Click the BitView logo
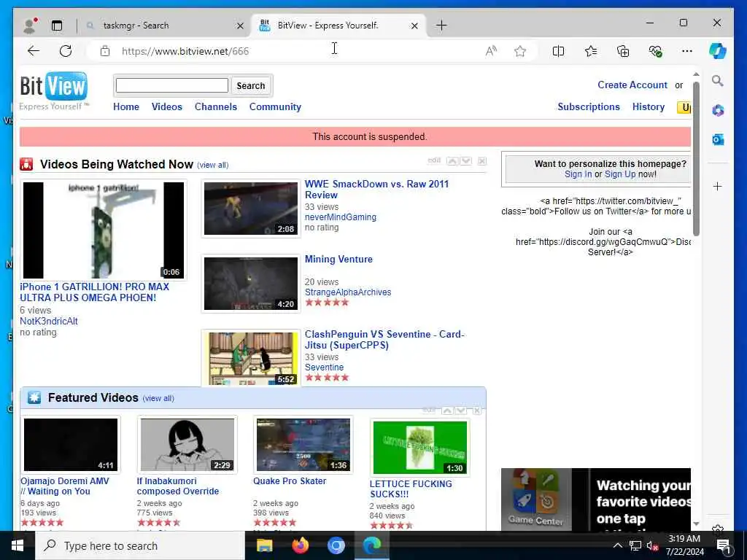 (53, 90)
